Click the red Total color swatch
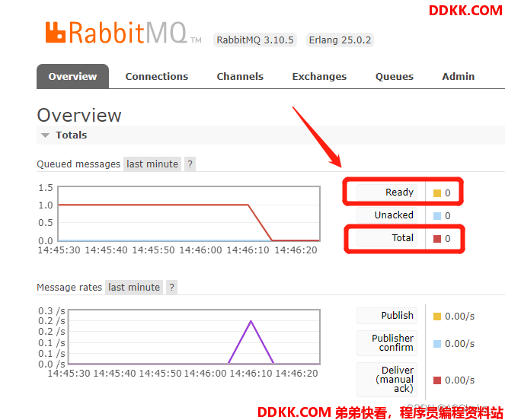The height and width of the screenshot is (420, 505). [437, 239]
